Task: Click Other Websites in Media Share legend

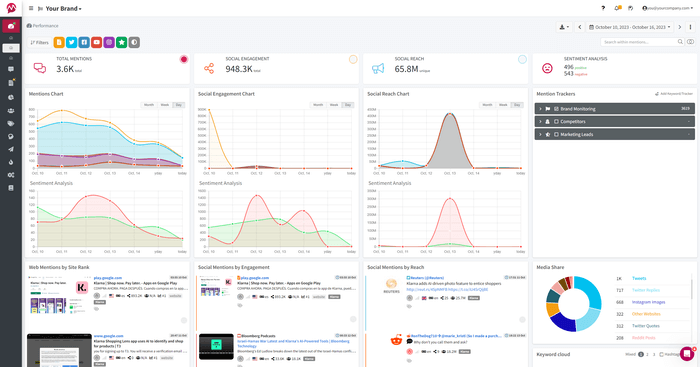Action: click(646, 314)
